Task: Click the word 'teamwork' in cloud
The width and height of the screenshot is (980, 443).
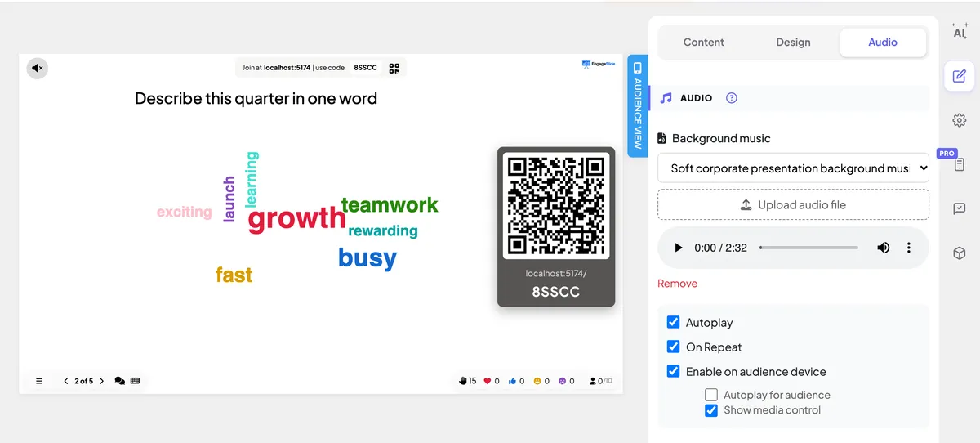Action: 390,205
